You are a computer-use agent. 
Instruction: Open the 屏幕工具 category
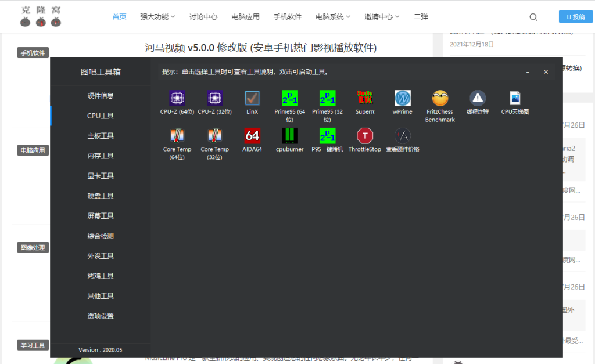(x=101, y=216)
